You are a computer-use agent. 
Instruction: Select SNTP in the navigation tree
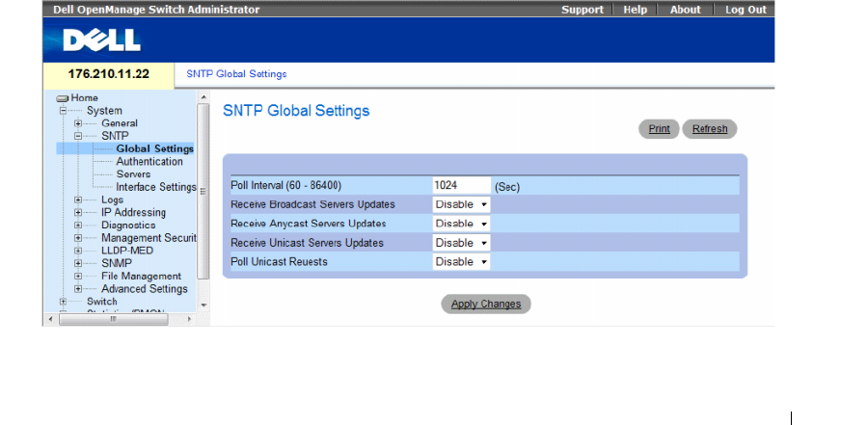(115, 136)
